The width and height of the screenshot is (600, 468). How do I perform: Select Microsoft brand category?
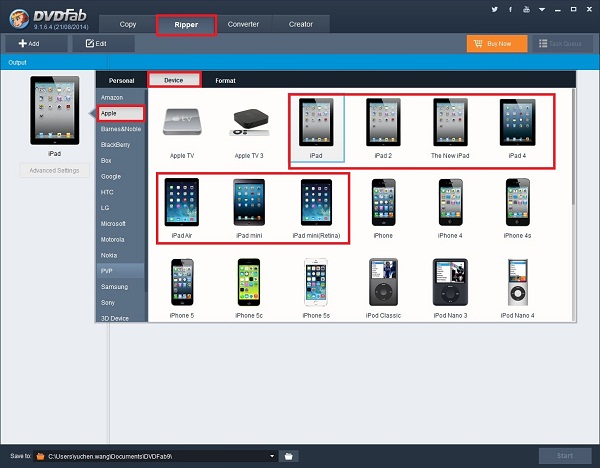120,223
